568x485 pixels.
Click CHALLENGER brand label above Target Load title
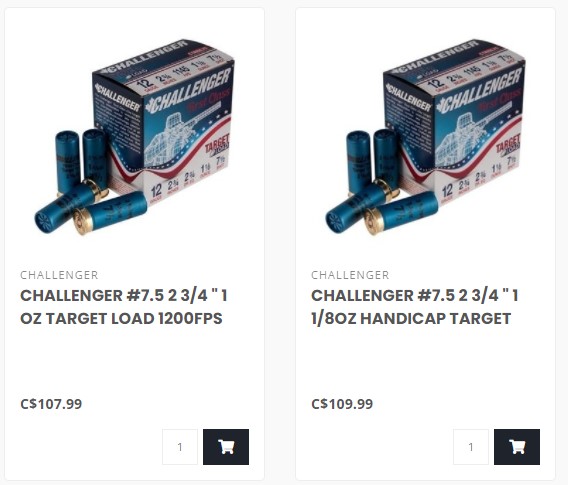pyautogui.click(x=59, y=275)
